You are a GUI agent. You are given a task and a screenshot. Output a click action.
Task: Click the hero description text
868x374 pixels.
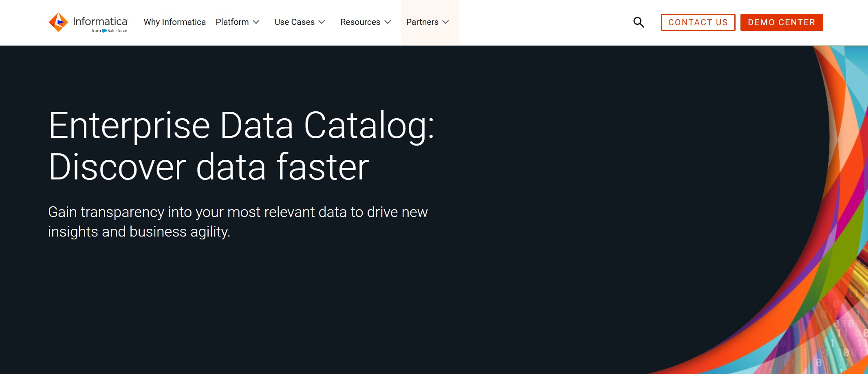238,221
